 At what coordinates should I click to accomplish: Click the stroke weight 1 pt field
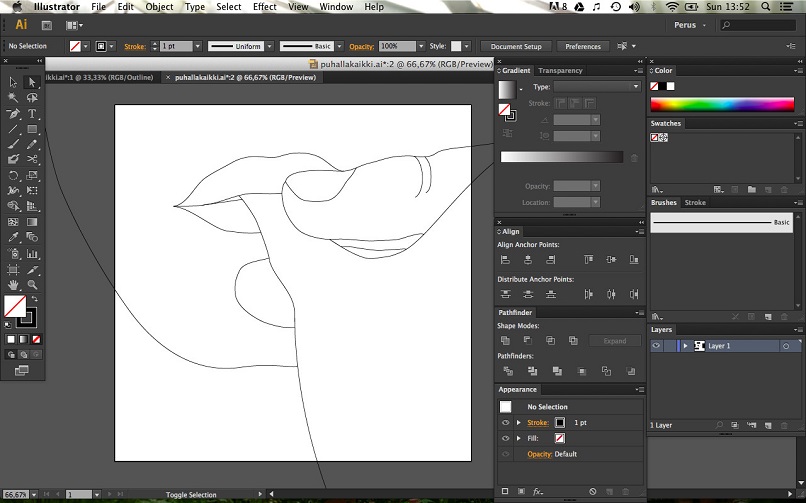point(174,46)
